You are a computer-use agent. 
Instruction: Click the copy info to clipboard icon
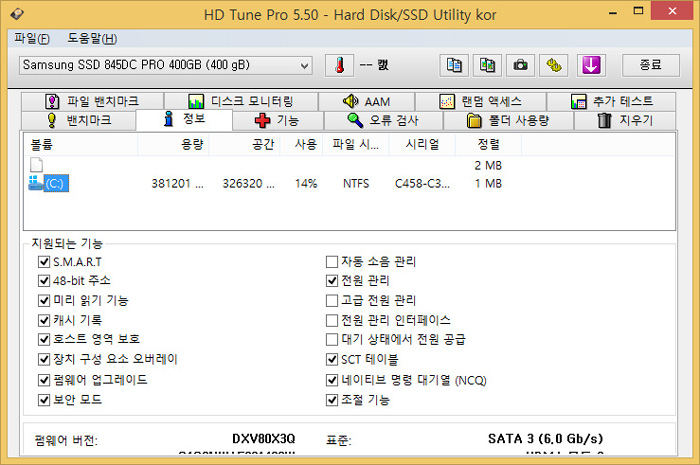[456, 65]
